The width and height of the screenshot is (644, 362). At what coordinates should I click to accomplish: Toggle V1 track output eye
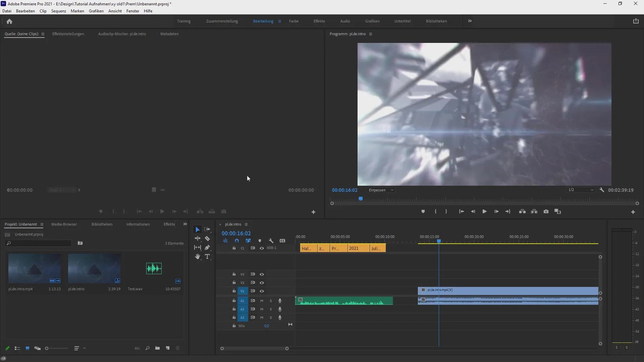point(262,291)
